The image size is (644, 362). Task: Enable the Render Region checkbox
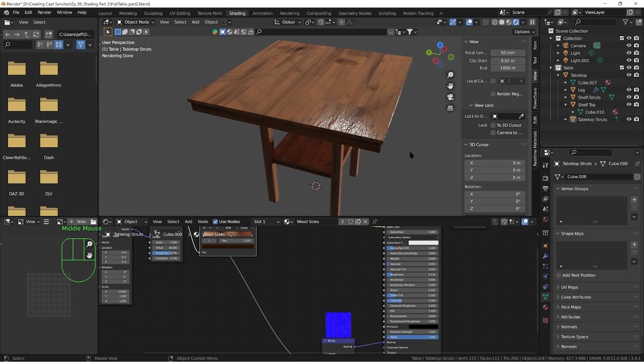click(x=493, y=94)
